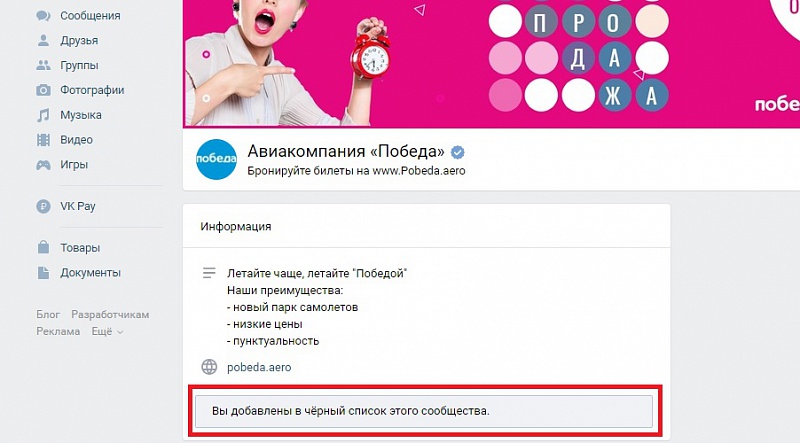The image size is (800, 443).
Task: Open the VK Pay ruble icon
Action: click(43, 206)
